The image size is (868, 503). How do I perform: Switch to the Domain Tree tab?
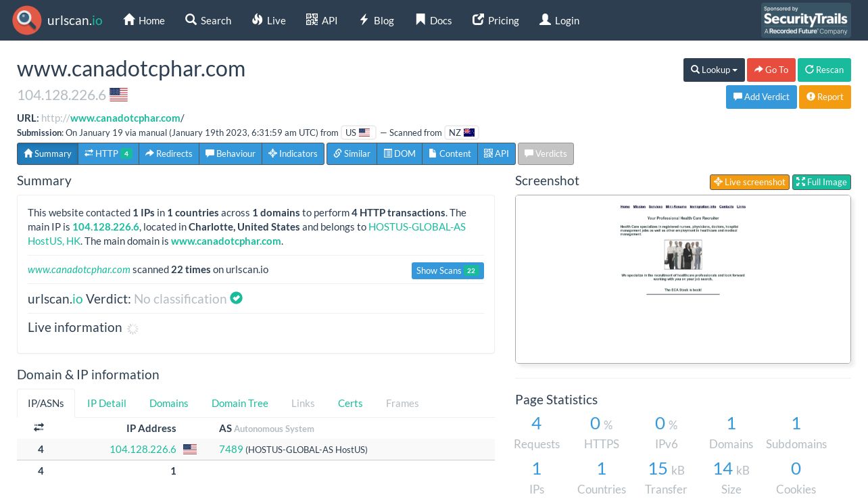[x=240, y=403]
